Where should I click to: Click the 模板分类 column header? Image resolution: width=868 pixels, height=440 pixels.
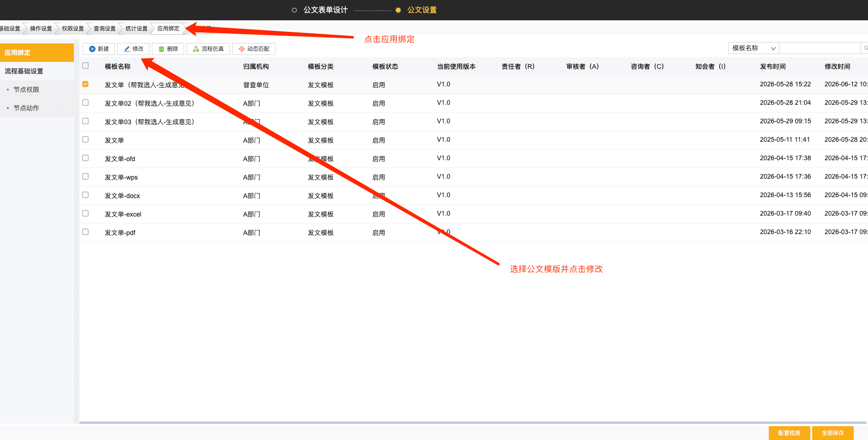[x=321, y=66]
